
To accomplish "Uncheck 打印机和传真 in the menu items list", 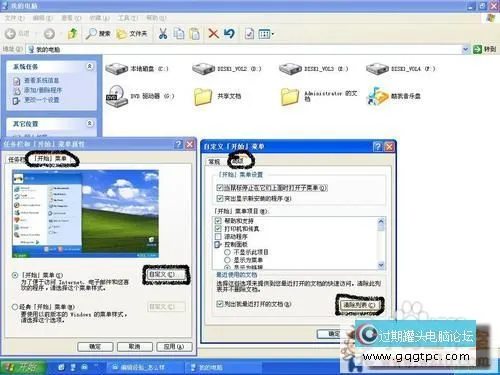I will tap(218, 229).
